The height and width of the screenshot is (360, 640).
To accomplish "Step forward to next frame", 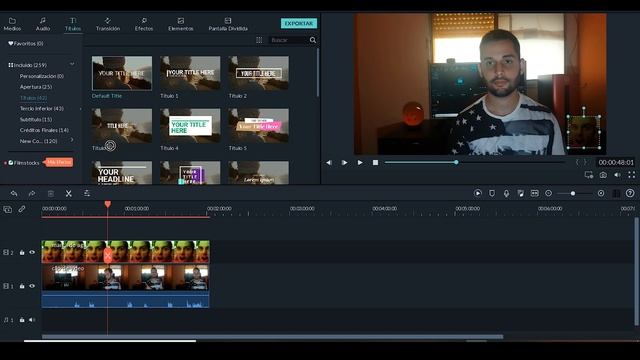I will point(344,162).
